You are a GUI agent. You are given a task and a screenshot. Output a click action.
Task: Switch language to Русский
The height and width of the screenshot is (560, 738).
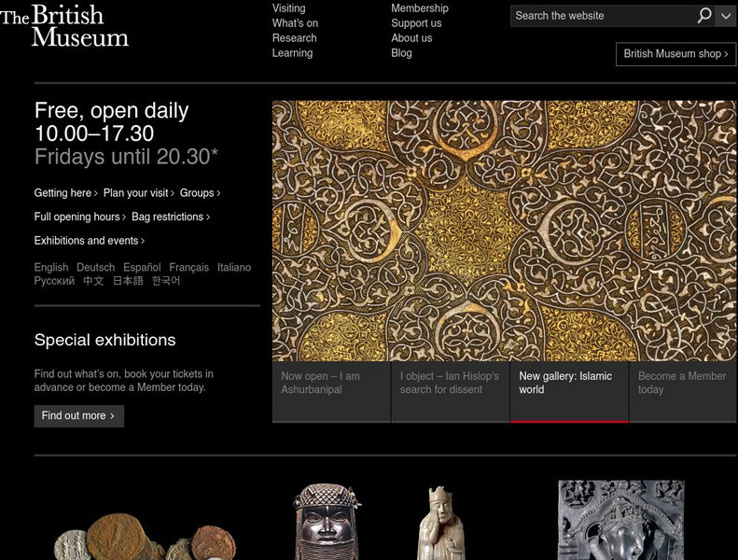click(x=54, y=281)
